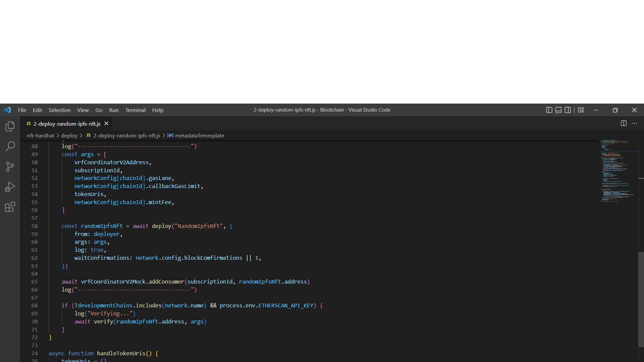Toggle the secondary side bar layout icon

568,110
